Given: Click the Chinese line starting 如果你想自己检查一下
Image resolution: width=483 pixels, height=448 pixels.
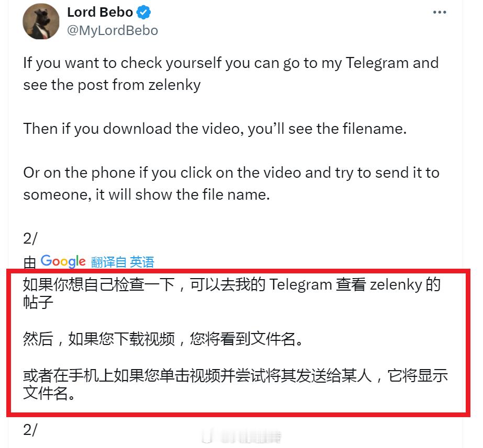Looking at the screenshot, I should click(x=232, y=293).
